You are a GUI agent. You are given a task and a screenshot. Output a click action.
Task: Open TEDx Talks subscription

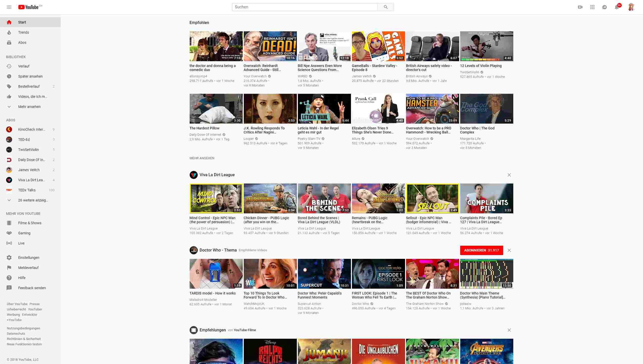point(30,190)
